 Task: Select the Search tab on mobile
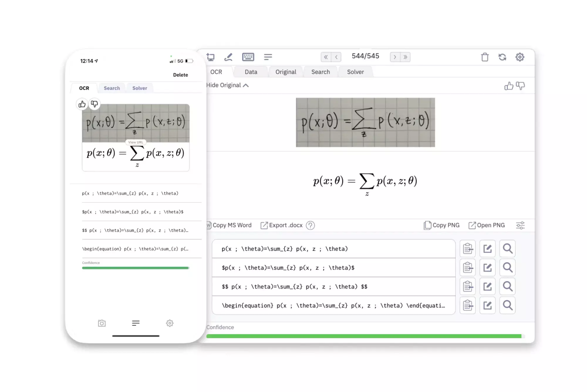pyautogui.click(x=112, y=88)
